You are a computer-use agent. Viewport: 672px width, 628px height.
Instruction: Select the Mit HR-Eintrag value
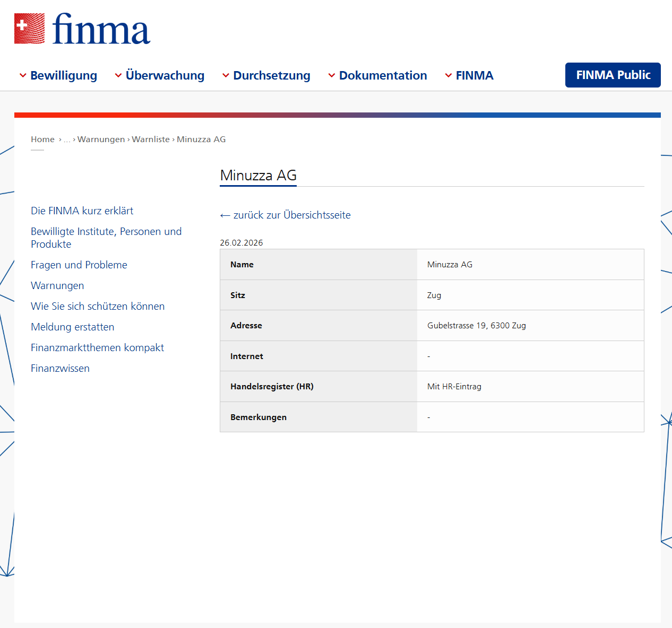pos(454,387)
